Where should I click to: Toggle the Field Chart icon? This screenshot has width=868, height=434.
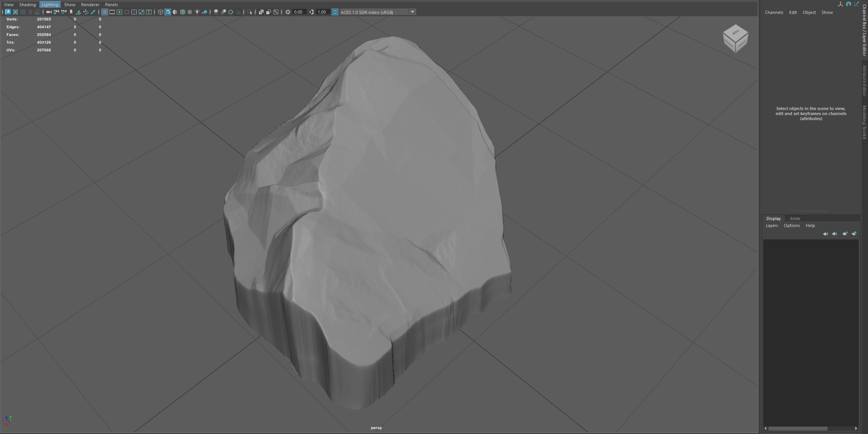coord(134,12)
